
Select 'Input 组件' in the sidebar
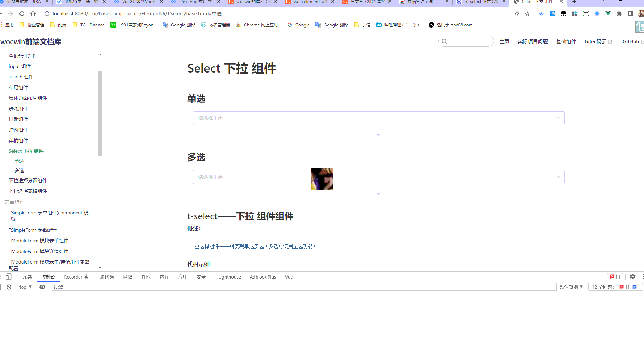(x=20, y=66)
